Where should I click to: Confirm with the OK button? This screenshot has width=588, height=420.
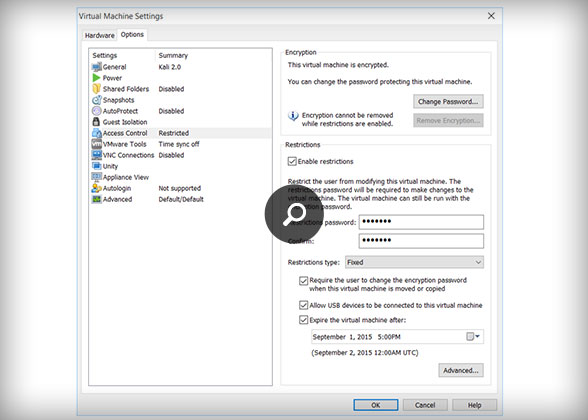(376, 405)
